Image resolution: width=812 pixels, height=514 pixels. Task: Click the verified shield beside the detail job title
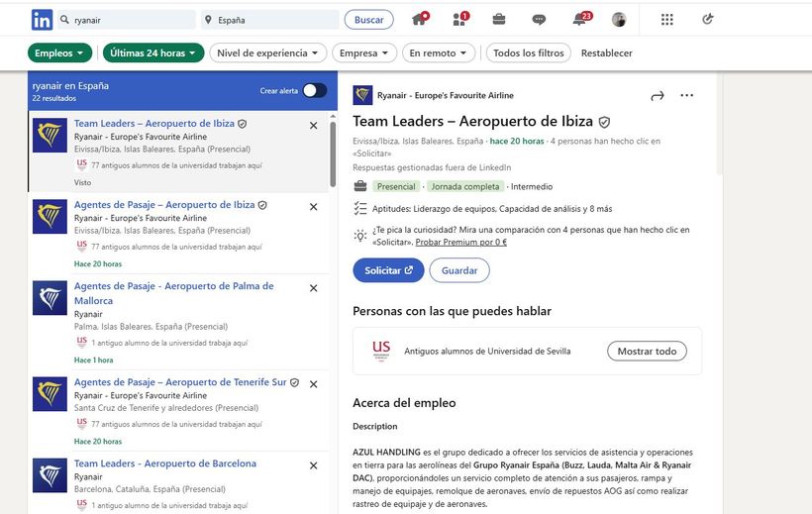pos(604,122)
